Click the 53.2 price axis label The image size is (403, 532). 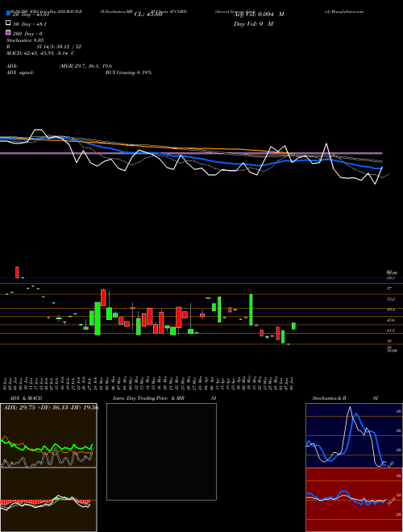pyautogui.click(x=391, y=299)
